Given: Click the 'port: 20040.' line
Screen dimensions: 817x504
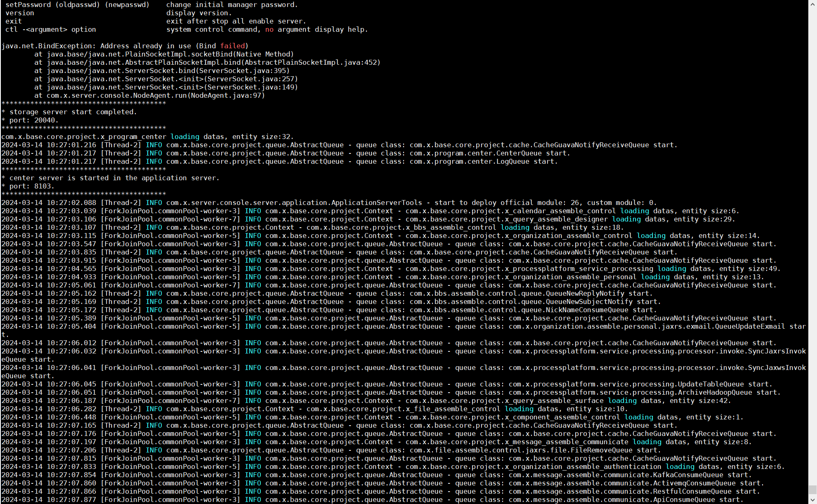Looking at the screenshot, I should pos(34,120).
